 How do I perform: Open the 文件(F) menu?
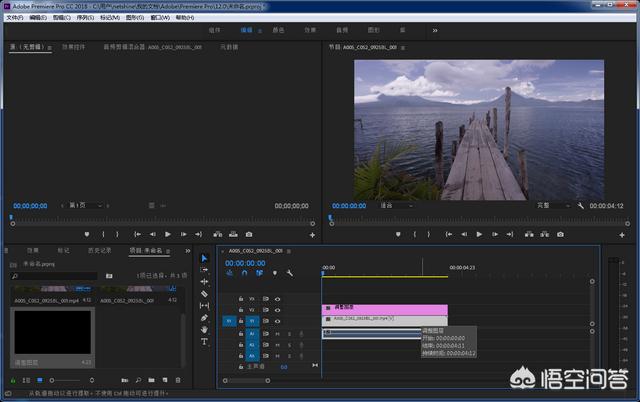(x=14, y=17)
